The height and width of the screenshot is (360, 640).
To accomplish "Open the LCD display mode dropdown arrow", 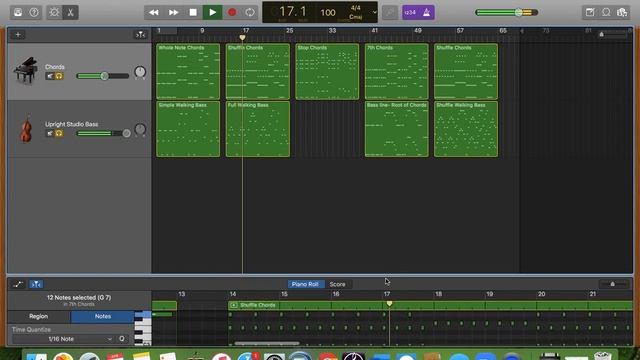I will tap(374, 12).
